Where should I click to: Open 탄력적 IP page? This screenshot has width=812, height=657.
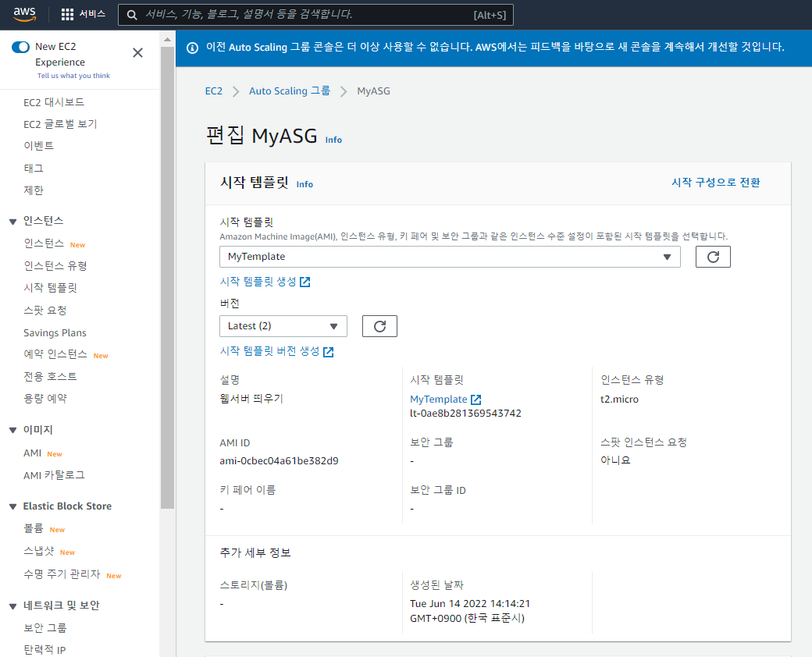click(45, 650)
